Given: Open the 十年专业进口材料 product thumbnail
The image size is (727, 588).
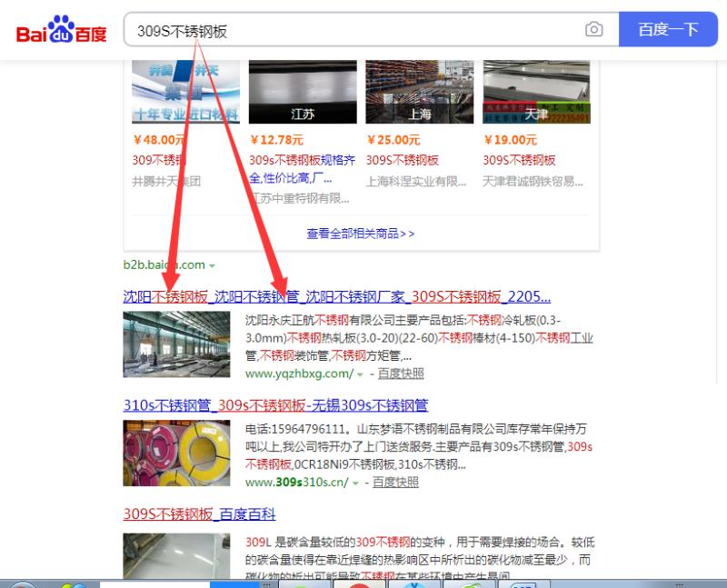Looking at the screenshot, I should coord(186,92).
